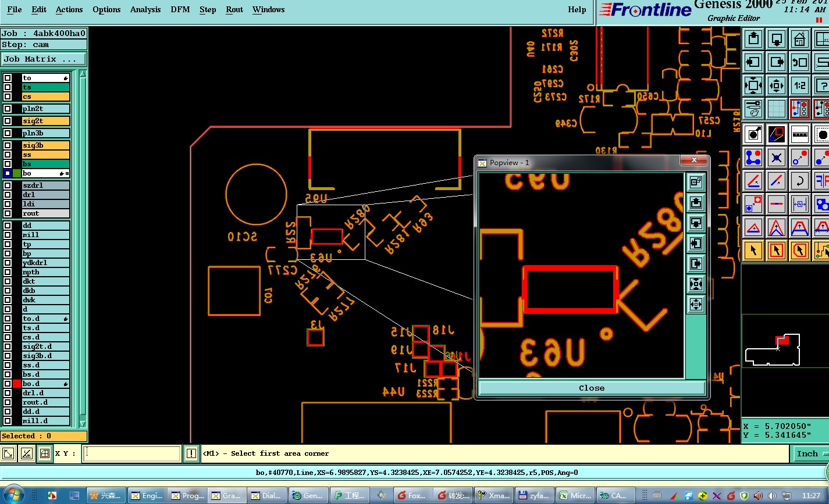Open the File menu
829x504 pixels.
coord(15,9)
